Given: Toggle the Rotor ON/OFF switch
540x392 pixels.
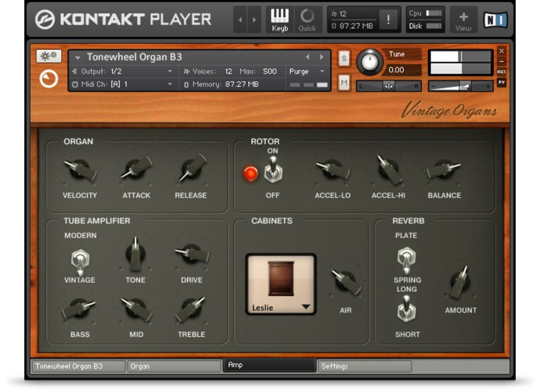Looking at the screenshot, I should (273, 171).
